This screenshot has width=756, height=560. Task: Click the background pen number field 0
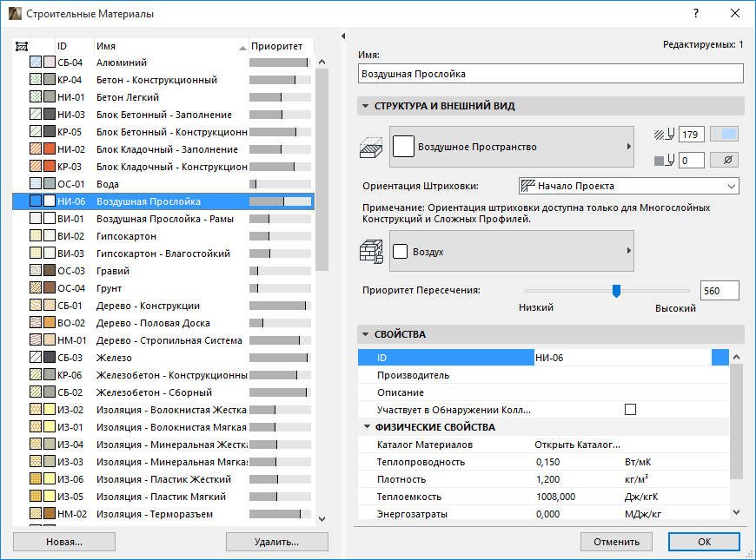pos(692,160)
